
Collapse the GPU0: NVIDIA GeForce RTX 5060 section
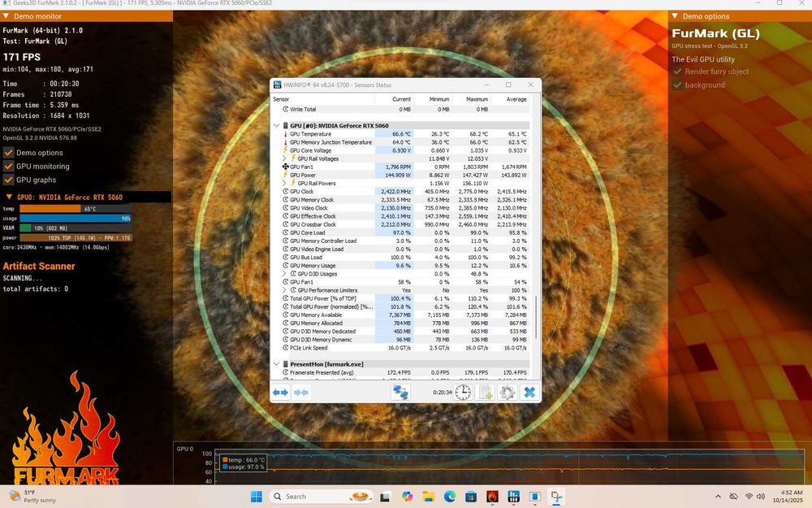click(x=9, y=197)
